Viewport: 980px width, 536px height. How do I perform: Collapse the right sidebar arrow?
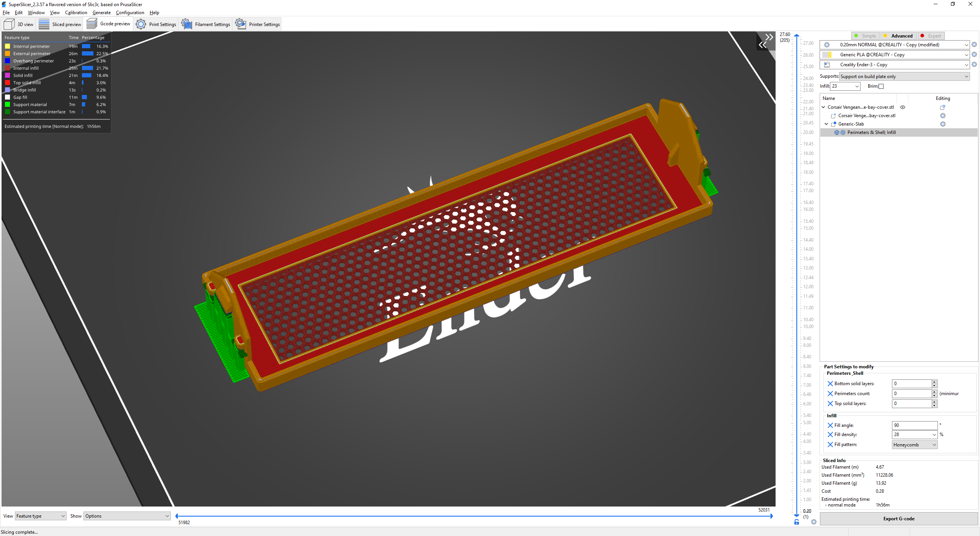pyautogui.click(x=769, y=37)
